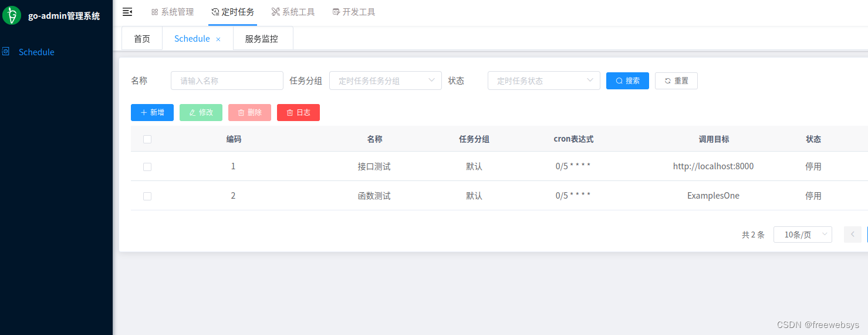The width and height of the screenshot is (868, 335).
Task: Open the 10条/页 page size dropdown
Action: tap(803, 235)
